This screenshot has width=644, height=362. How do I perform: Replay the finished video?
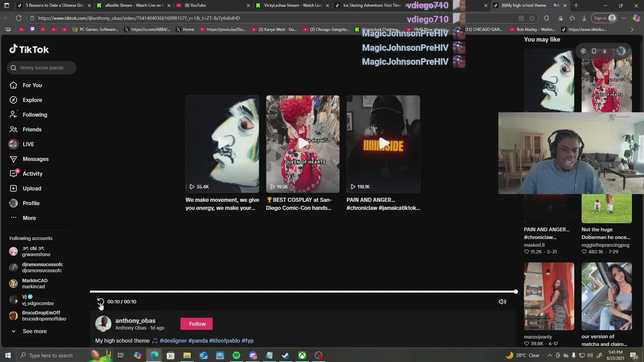pyautogui.click(x=100, y=302)
